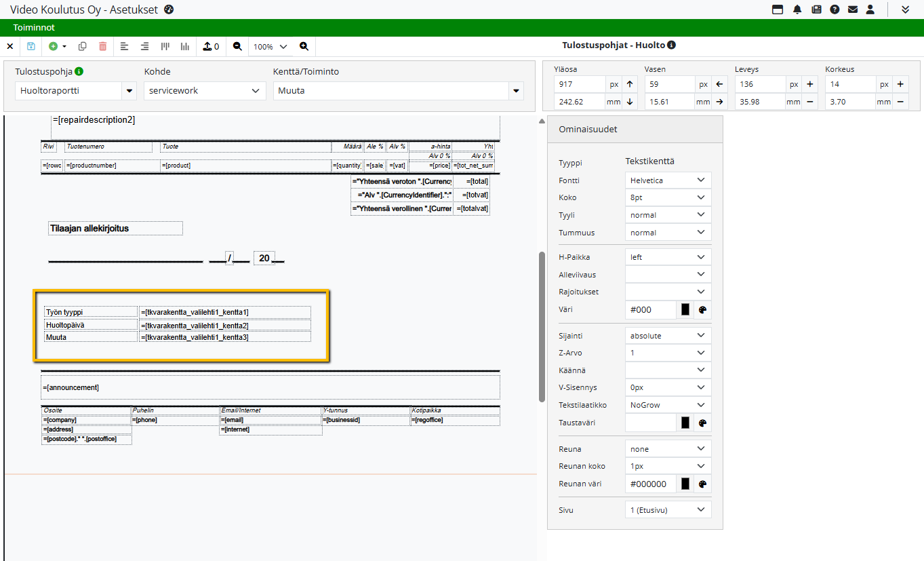
Task: Click the upload icon with counter 0
Action: pos(211,46)
